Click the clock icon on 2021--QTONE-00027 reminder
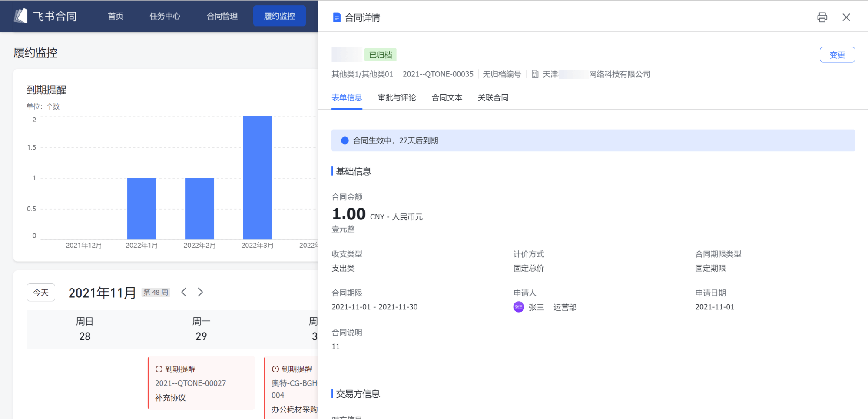 [x=159, y=369]
